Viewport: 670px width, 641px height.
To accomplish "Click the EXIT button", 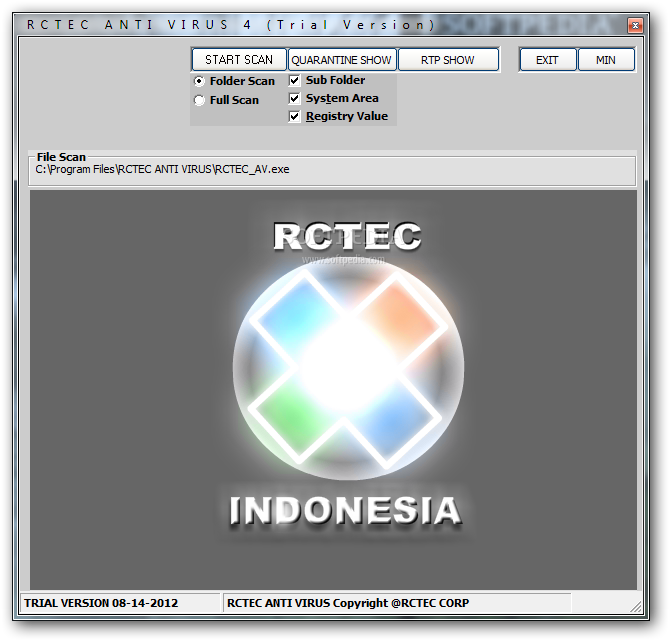I will point(547,59).
